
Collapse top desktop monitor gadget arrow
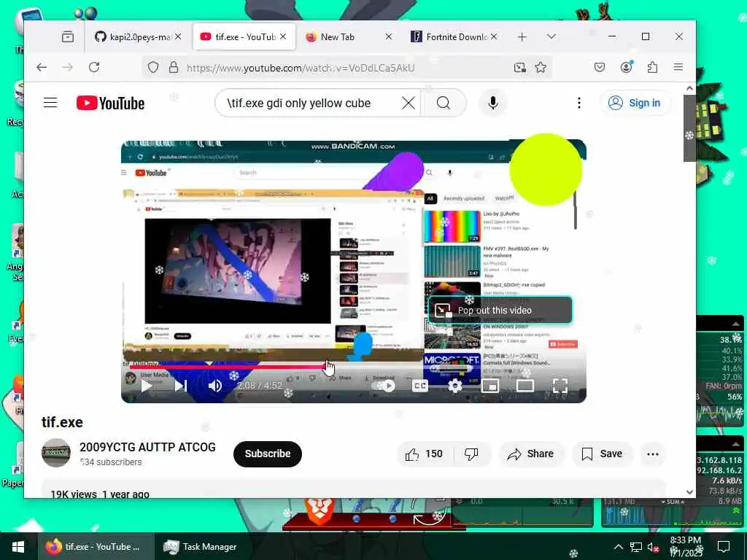[x=735, y=323]
